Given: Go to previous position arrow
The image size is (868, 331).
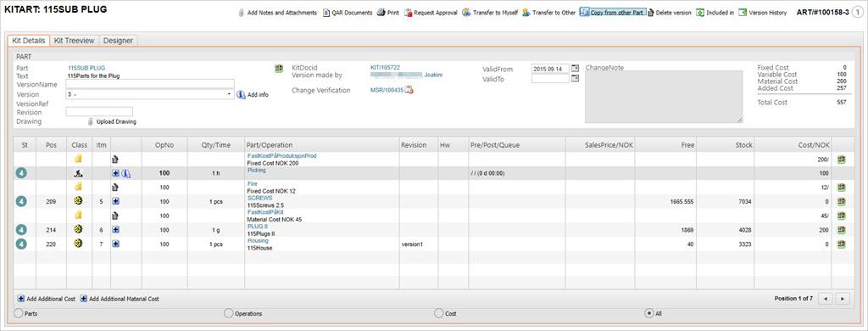Looking at the screenshot, I should click(826, 299).
